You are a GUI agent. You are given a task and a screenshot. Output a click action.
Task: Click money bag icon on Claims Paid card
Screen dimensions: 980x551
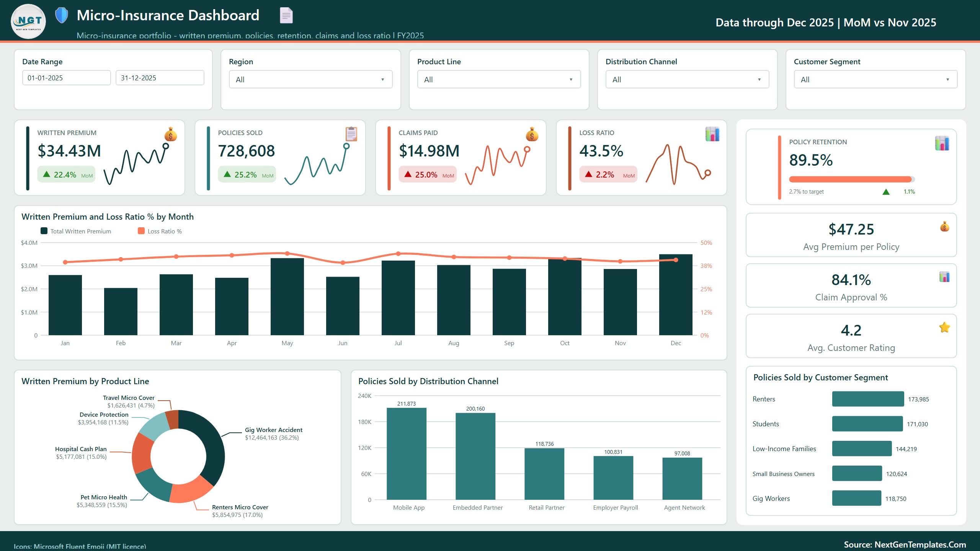(532, 134)
